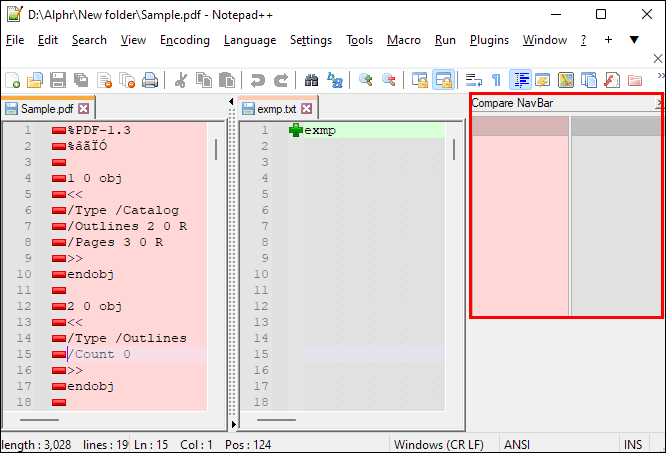
Task: Click the Copy toolbar icon
Action: point(204,80)
